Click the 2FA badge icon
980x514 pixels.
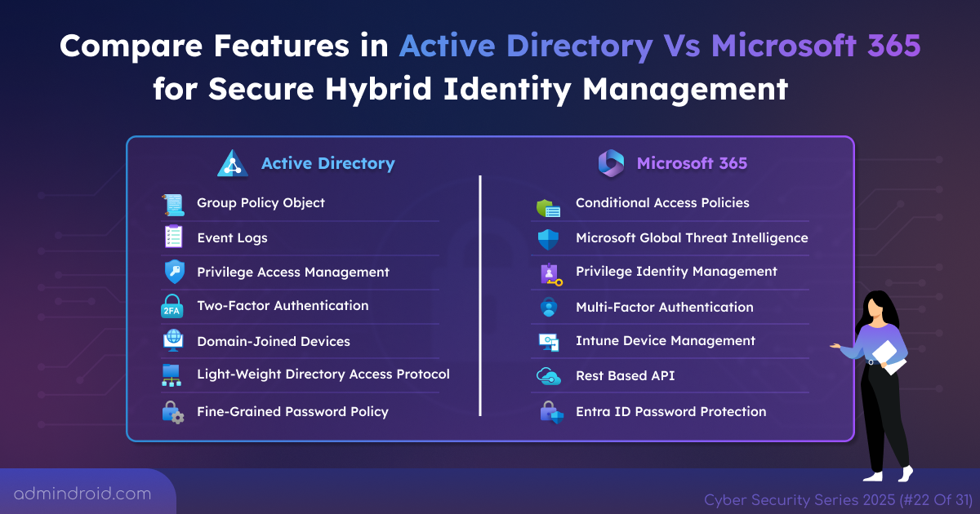(x=172, y=307)
